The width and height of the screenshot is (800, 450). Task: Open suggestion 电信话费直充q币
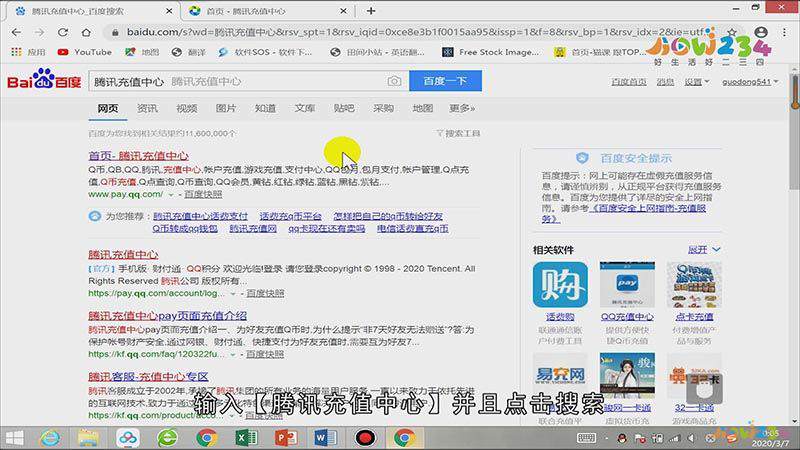click(413, 229)
